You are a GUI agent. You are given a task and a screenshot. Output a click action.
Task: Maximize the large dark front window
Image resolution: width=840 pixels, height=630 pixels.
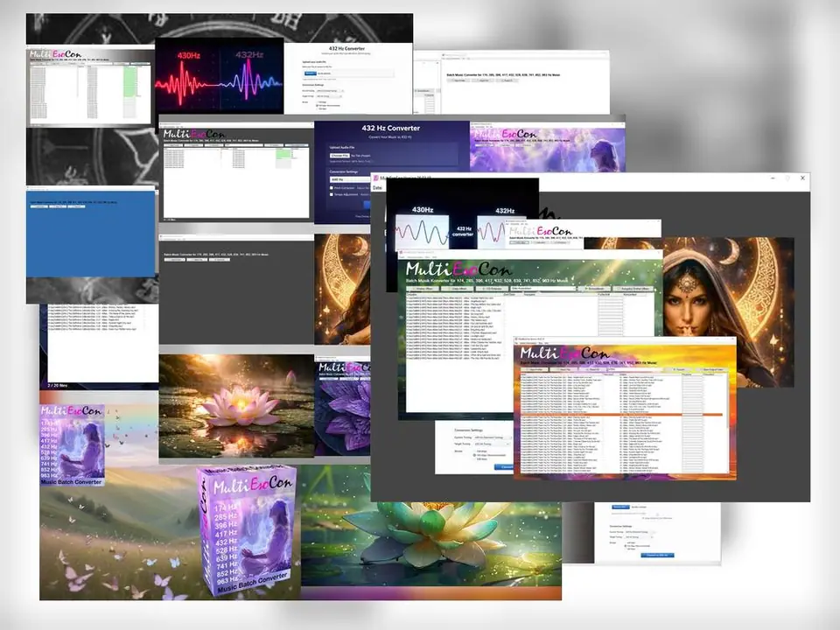786,178
